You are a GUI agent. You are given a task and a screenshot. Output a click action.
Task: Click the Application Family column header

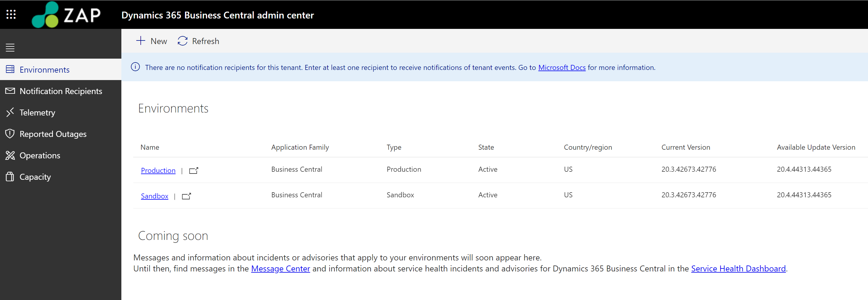(x=300, y=147)
